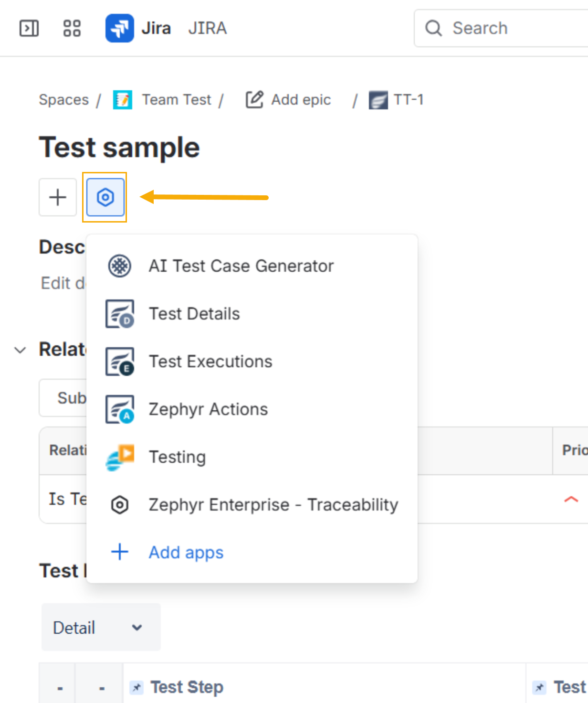
Task: Focus the Search input field
Action: pyautogui.click(x=501, y=28)
